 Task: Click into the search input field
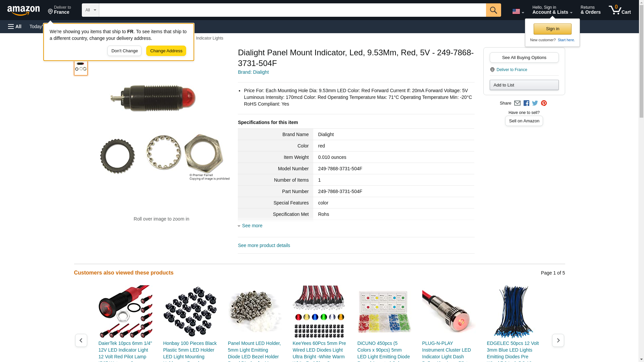[x=292, y=10]
